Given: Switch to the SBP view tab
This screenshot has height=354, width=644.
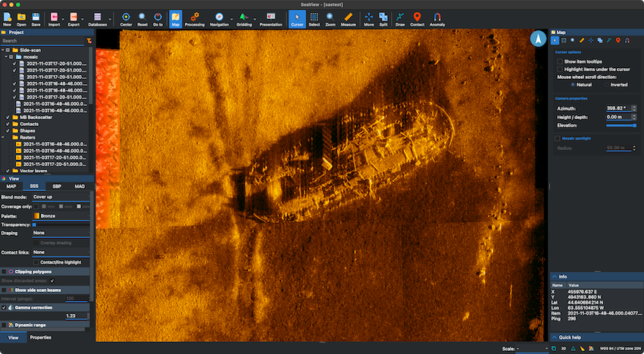Looking at the screenshot, I should (57, 186).
